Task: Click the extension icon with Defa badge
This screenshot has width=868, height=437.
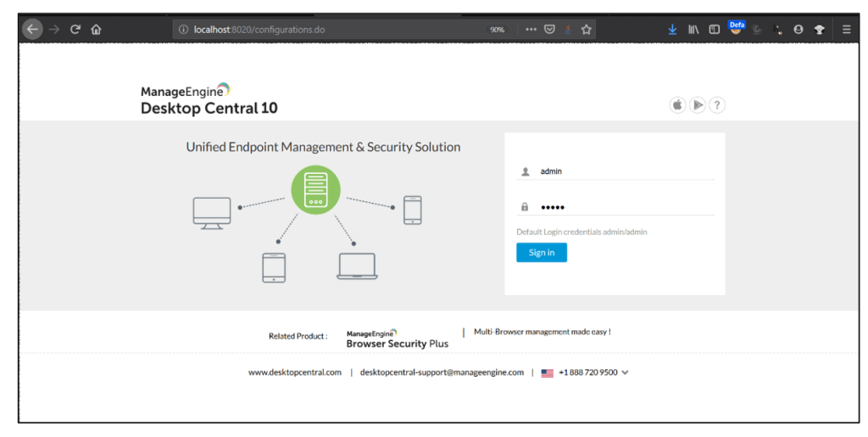Action: click(x=737, y=28)
